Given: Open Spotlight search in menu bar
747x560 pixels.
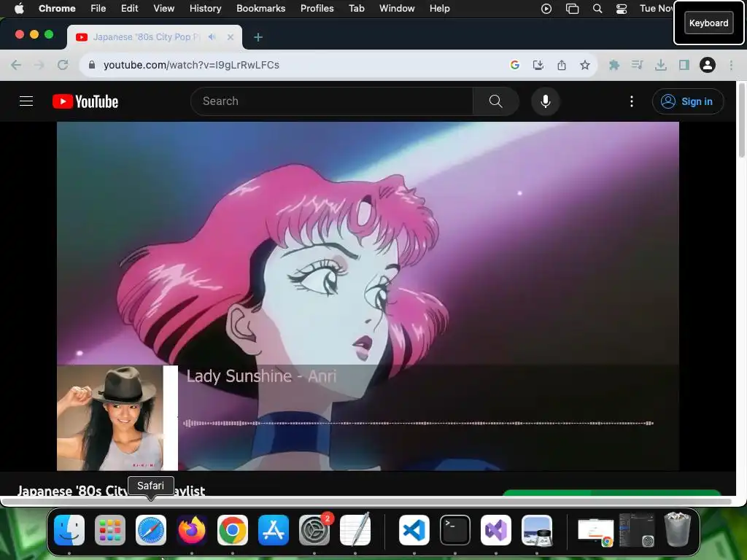Looking at the screenshot, I should click(x=597, y=9).
